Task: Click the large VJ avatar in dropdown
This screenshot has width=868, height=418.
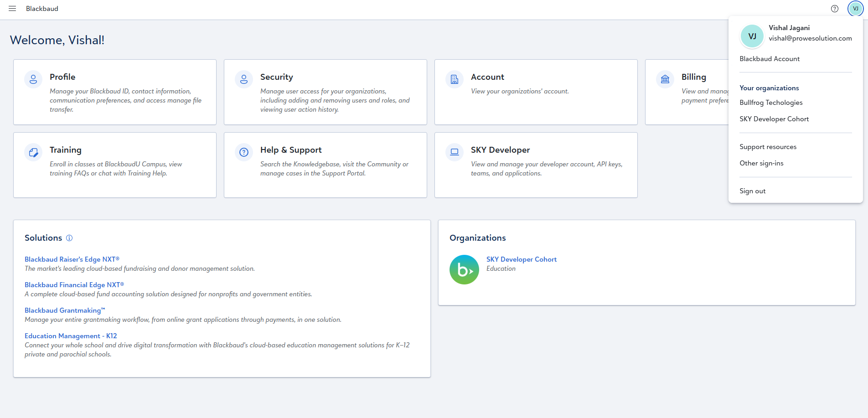Action: pyautogui.click(x=752, y=36)
